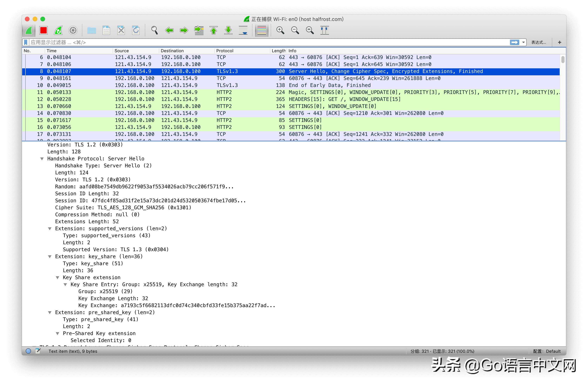Go back to previous packet
This screenshot has height=384, width=588.
169,30
